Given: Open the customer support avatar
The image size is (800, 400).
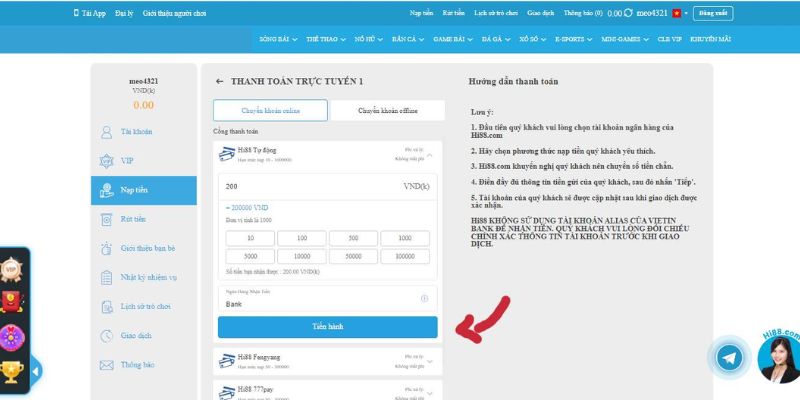Looking at the screenshot, I should [779, 363].
